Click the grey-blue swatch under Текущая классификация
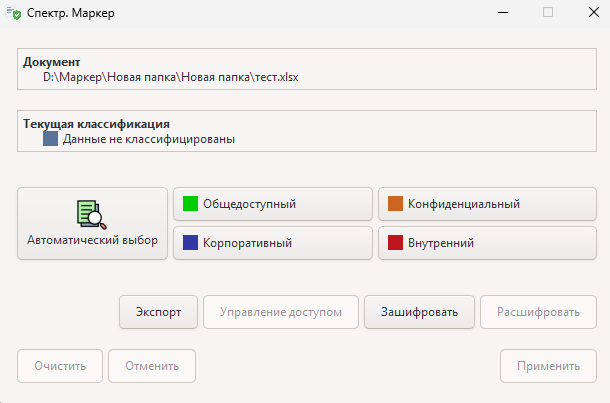 tap(50, 140)
